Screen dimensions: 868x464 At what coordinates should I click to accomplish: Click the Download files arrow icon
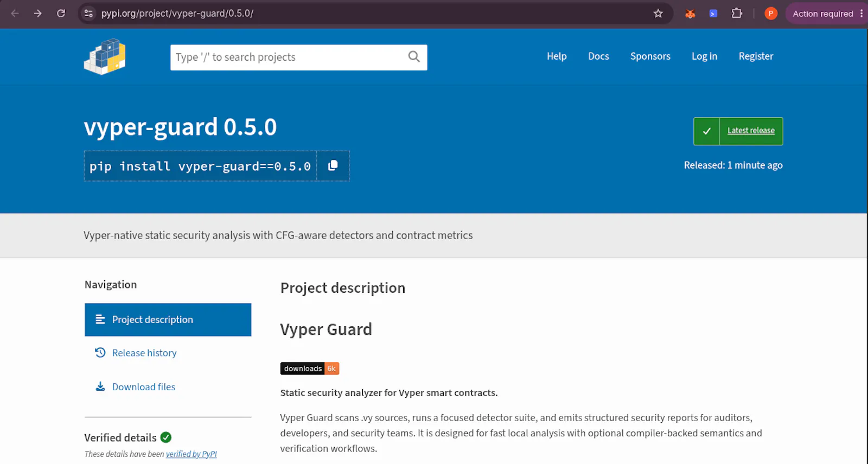point(100,386)
